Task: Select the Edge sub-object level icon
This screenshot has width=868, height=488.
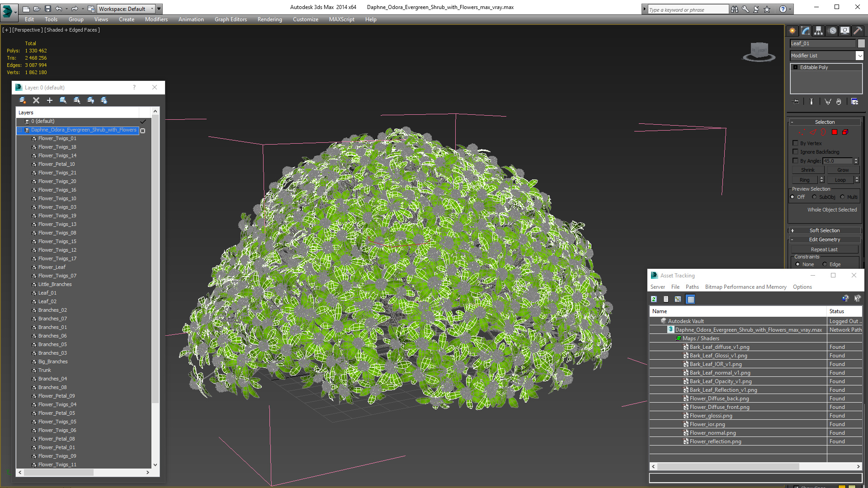Action: coord(812,132)
